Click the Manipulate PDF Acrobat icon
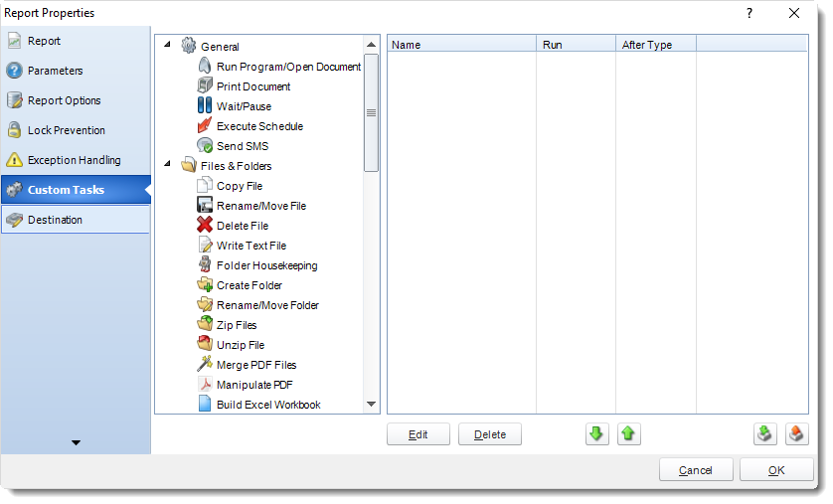The height and width of the screenshot is (504, 833). tap(205, 384)
